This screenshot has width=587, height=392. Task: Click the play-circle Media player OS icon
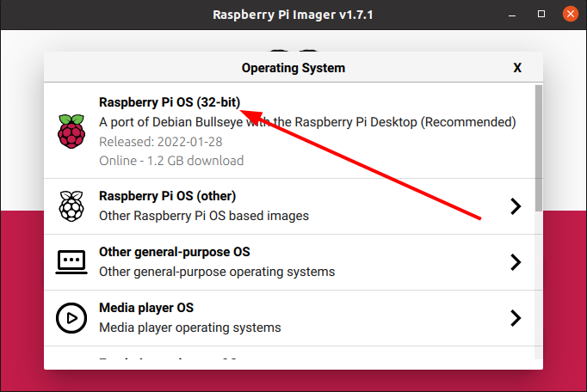click(x=71, y=318)
